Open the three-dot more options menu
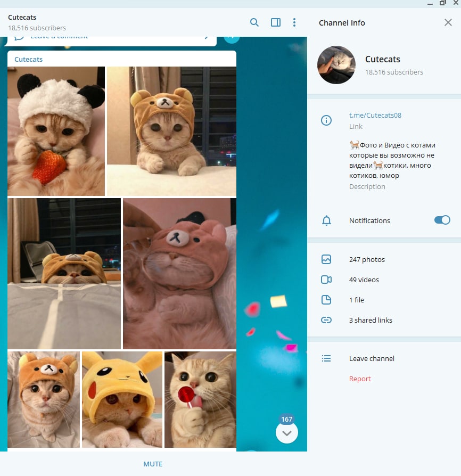 294,22
